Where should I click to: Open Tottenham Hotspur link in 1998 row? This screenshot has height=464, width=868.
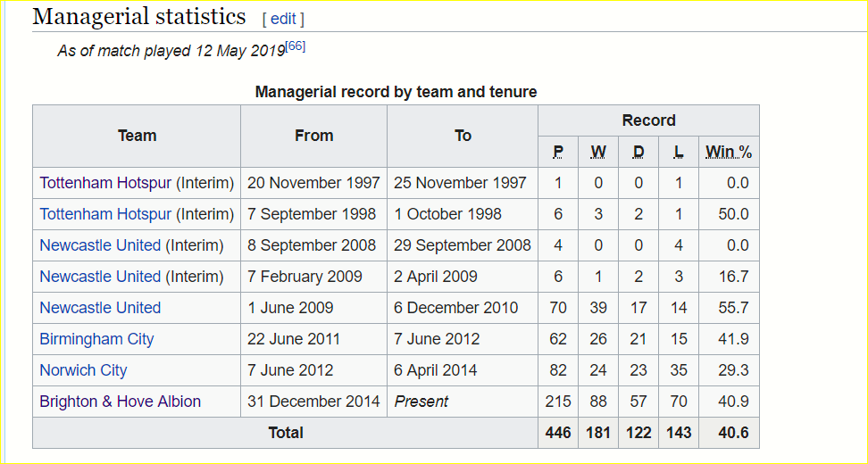tap(105, 214)
